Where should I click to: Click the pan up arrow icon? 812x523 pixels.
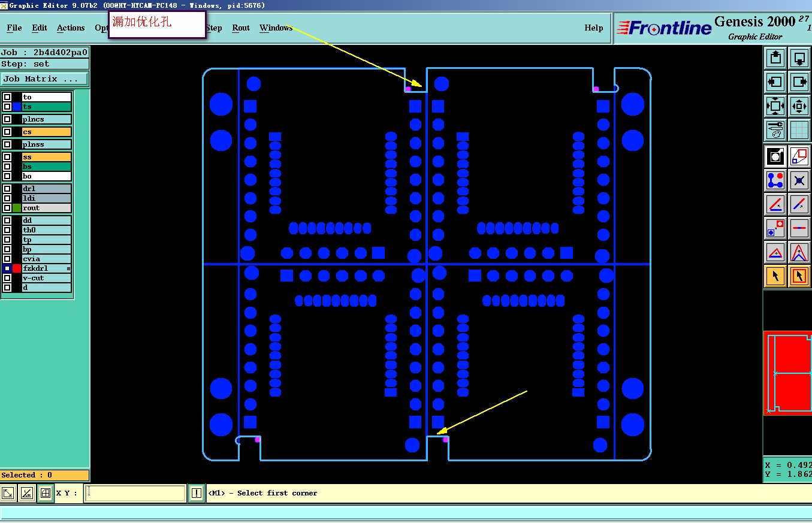[x=775, y=58]
